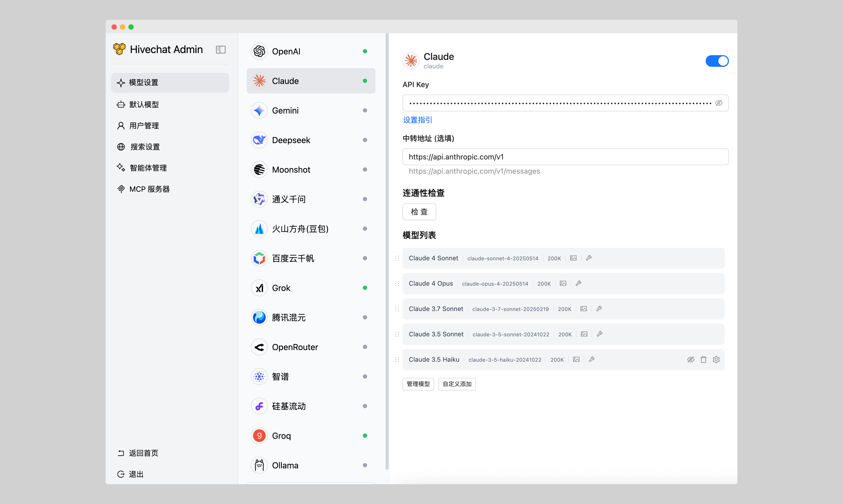Open 模型设置 menu item
843x504 pixels.
170,83
